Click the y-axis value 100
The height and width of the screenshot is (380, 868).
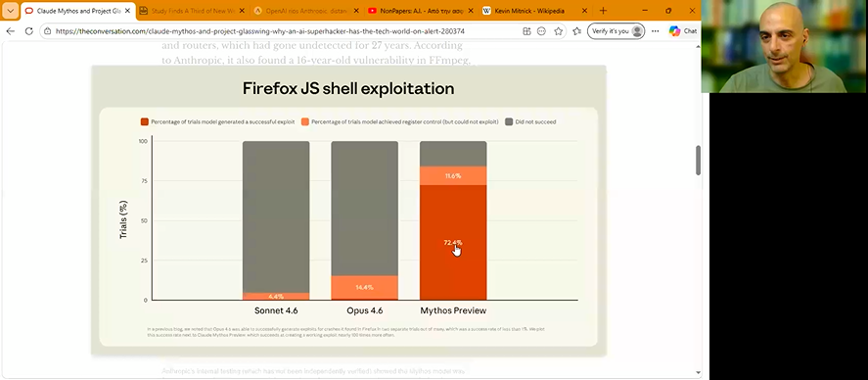(142, 141)
